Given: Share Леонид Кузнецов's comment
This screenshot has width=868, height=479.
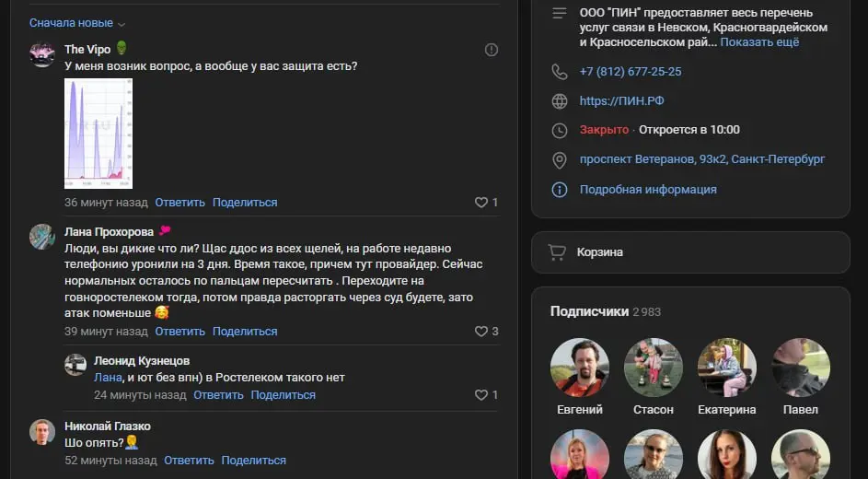Looking at the screenshot, I should [x=283, y=395].
